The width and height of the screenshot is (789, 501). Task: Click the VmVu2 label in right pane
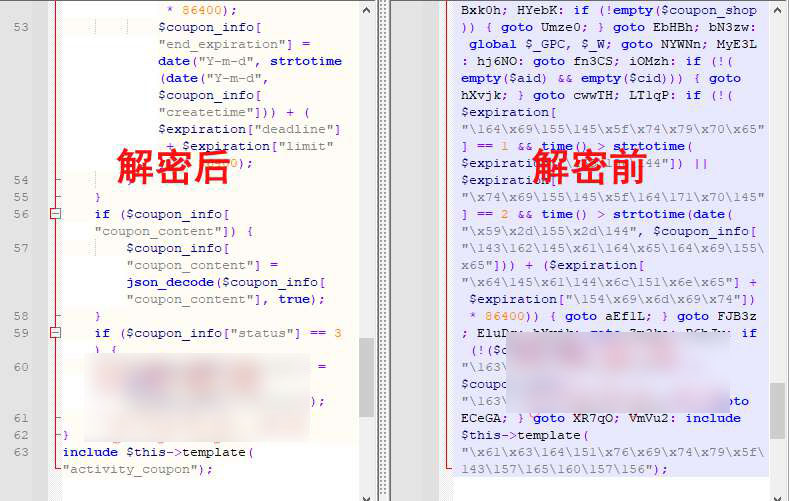(649, 418)
